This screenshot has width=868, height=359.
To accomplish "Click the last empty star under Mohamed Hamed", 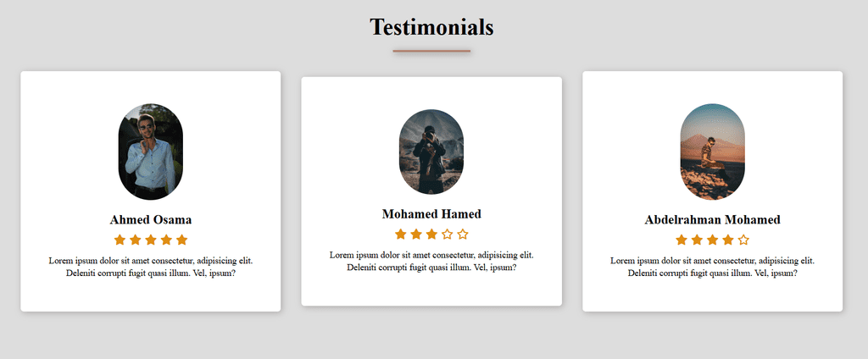I will (463, 234).
